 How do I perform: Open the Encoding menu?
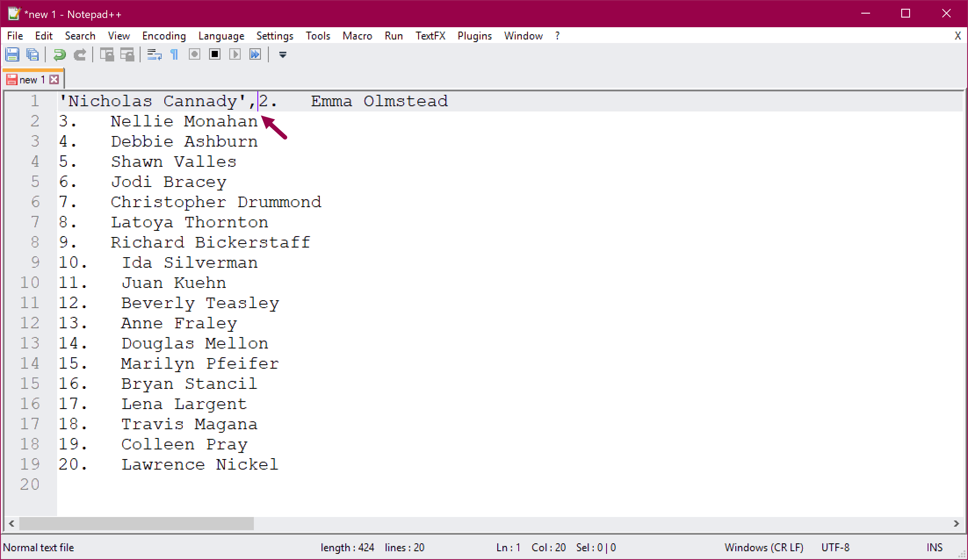[164, 36]
